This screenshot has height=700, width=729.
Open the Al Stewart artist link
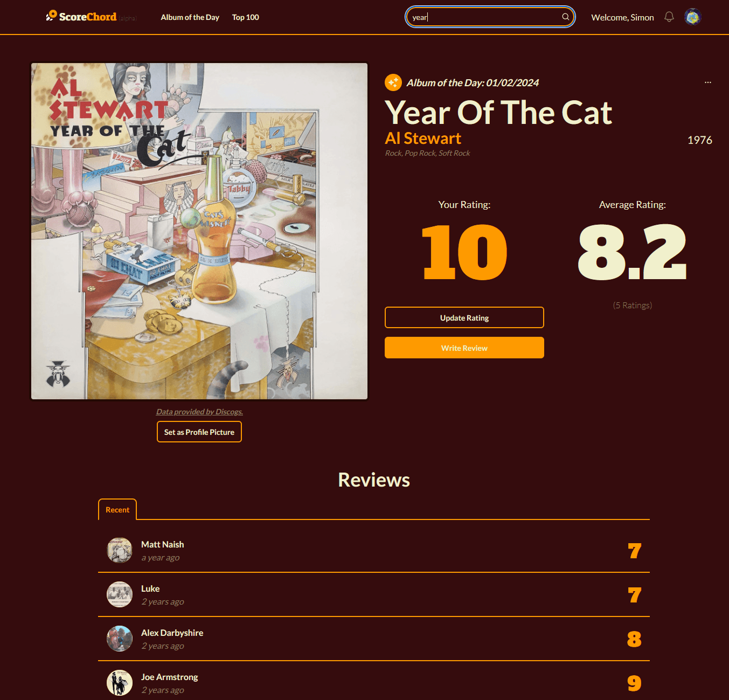[423, 138]
